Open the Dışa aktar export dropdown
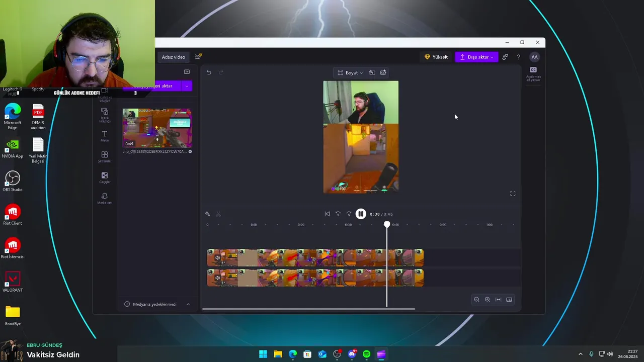This screenshot has height=362, width=644. coord(476,57)
